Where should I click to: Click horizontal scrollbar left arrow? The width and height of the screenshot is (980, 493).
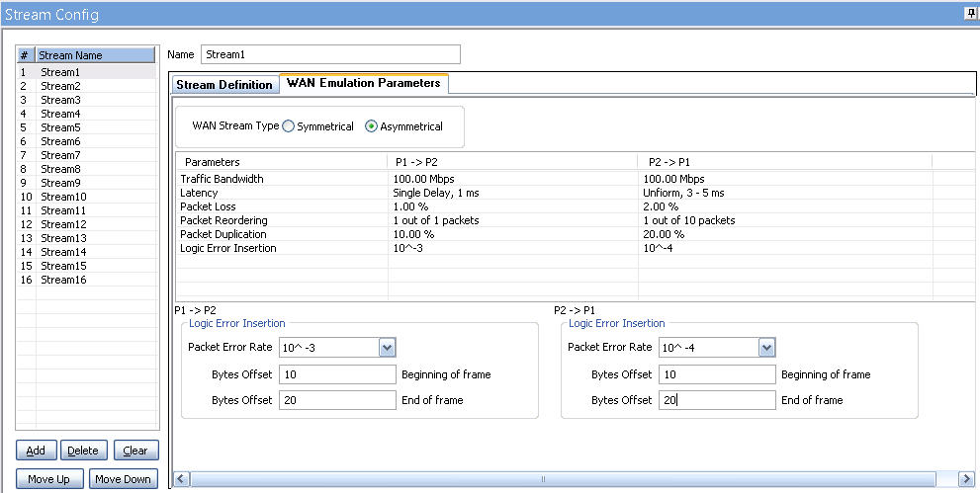[181, 479]
